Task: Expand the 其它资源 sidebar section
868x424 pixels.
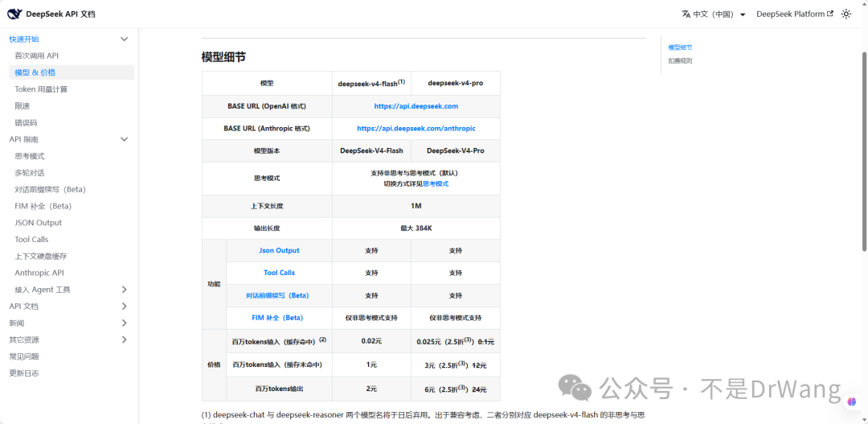Action: [124, 340]
